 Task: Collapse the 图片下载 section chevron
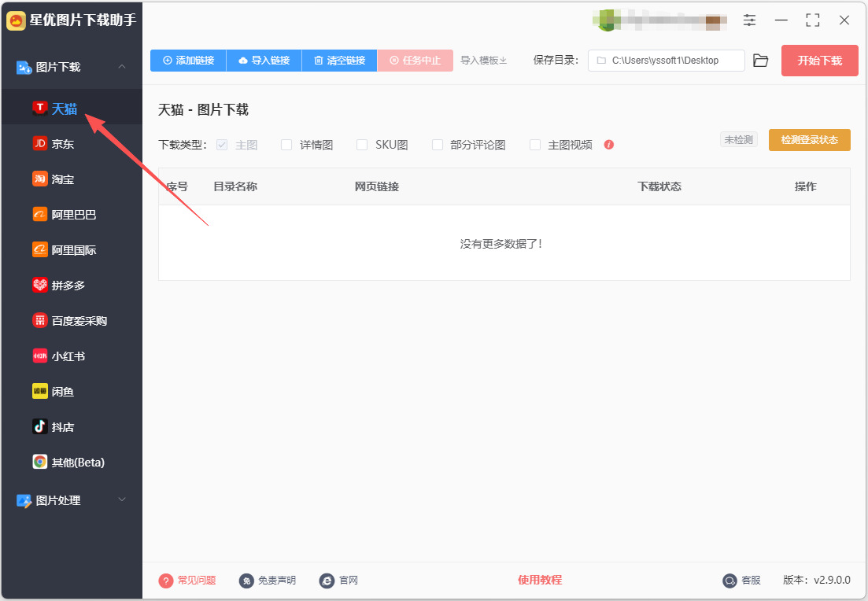[122, 66]
